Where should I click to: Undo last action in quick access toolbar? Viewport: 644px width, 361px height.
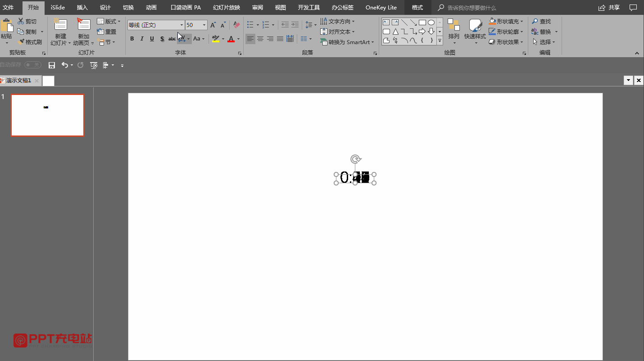tap(65, 65)
